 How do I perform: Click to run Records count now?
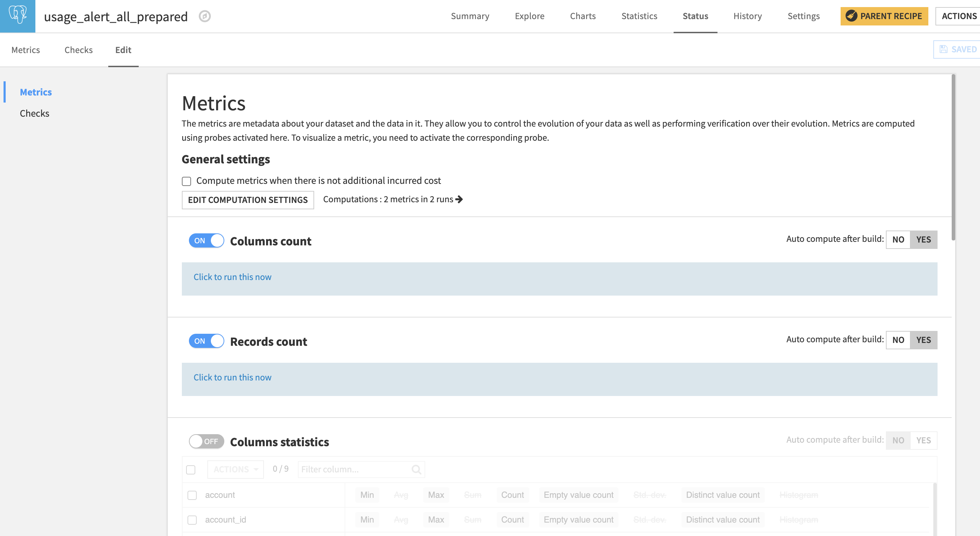[232, 378]
